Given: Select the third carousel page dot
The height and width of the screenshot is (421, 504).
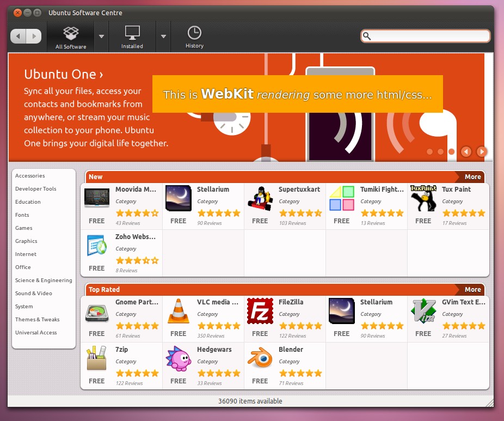Looking at the screenshot, I should [451, 151].
